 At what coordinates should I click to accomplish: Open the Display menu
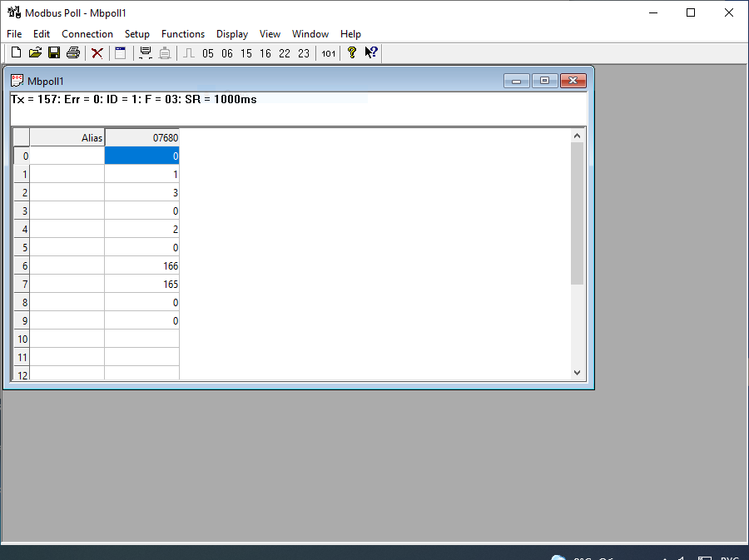(232, 34)
